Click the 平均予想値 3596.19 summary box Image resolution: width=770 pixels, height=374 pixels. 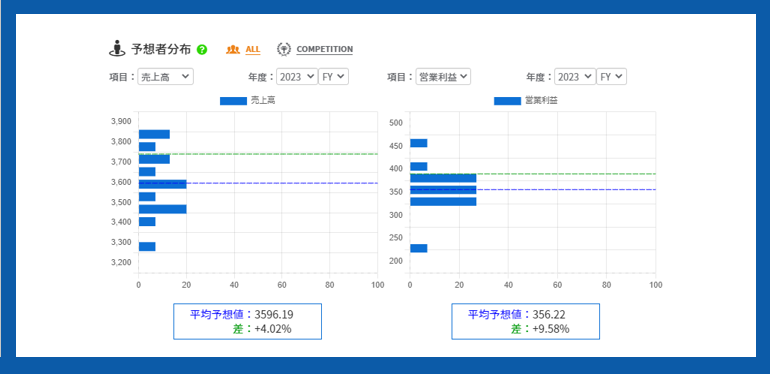tap(248, 321)
